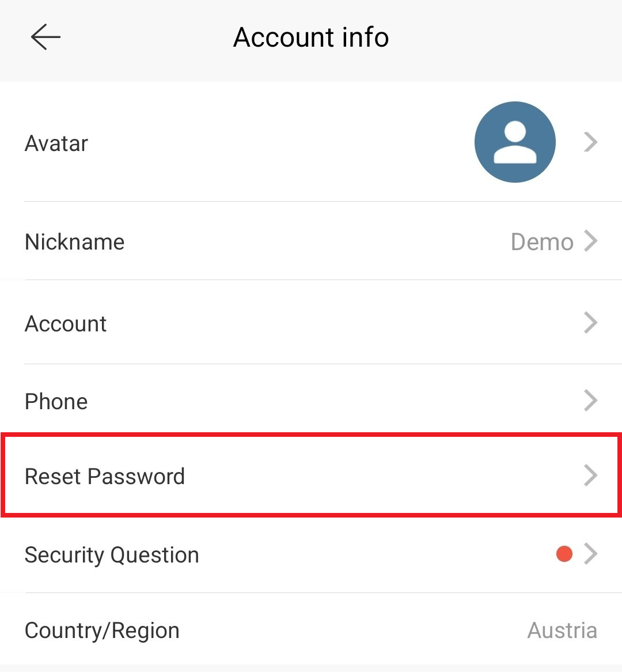Tap the chevron in Avatar row
Screen dimensions: 622x672
pos(591,142)
